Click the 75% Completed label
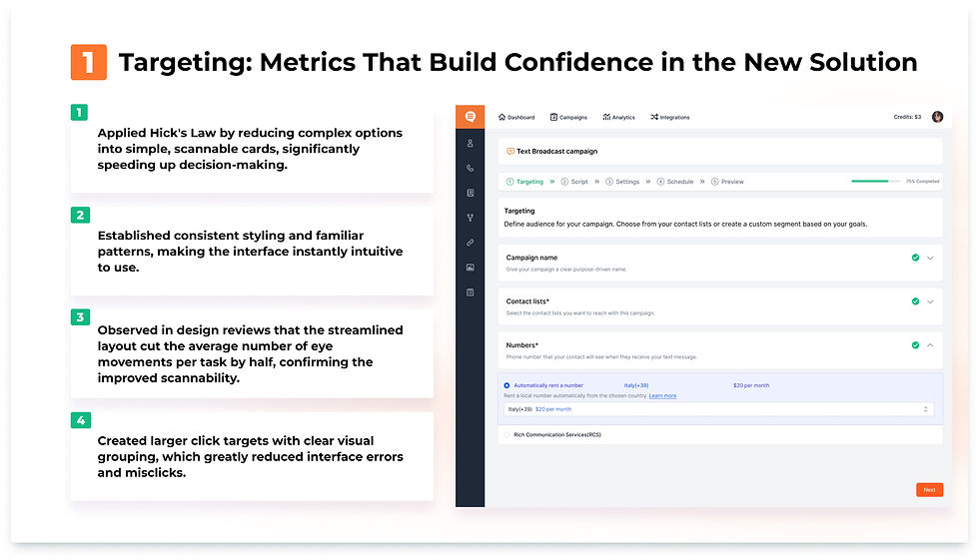Viewport: 979px width, 560px height. tap(923, 182)
